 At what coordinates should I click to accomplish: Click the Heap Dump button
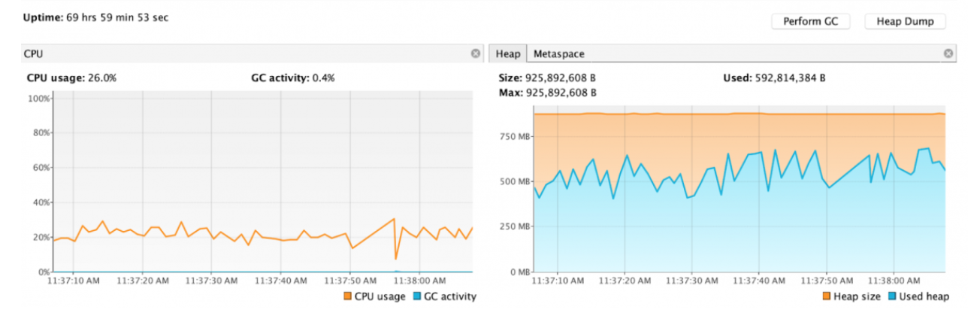[905, 22]
